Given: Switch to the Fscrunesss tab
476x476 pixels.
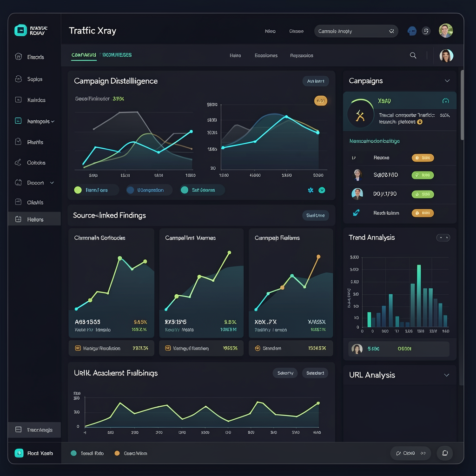Looking at the screenshot, I should (116, 55).
